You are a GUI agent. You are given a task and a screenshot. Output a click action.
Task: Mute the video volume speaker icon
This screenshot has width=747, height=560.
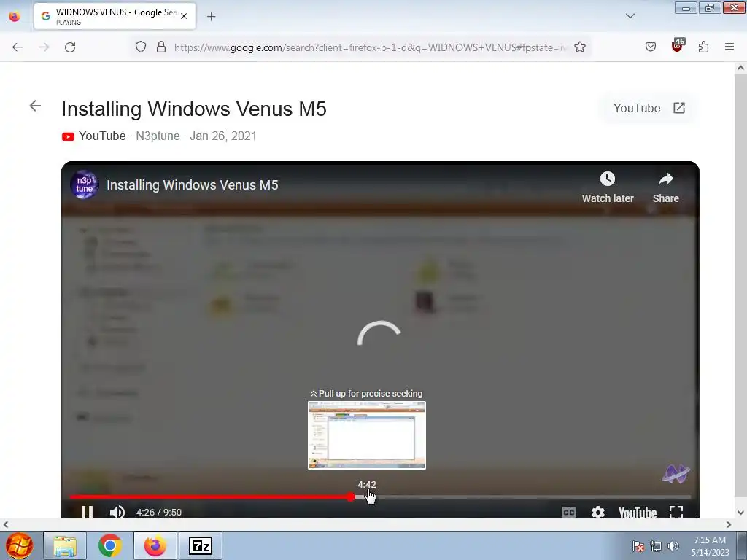point(117,513)
